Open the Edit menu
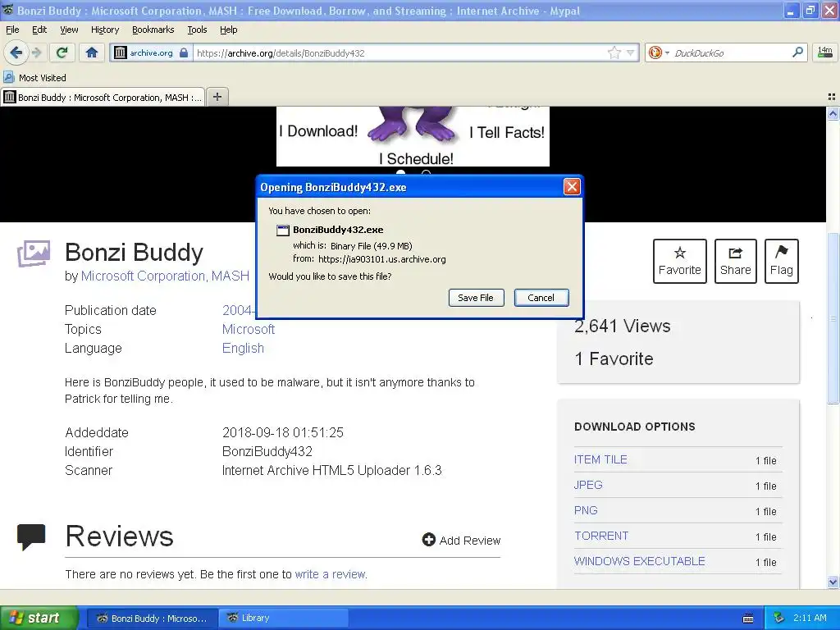The width and height of the screenshot is (840, 630). point(39,30)
